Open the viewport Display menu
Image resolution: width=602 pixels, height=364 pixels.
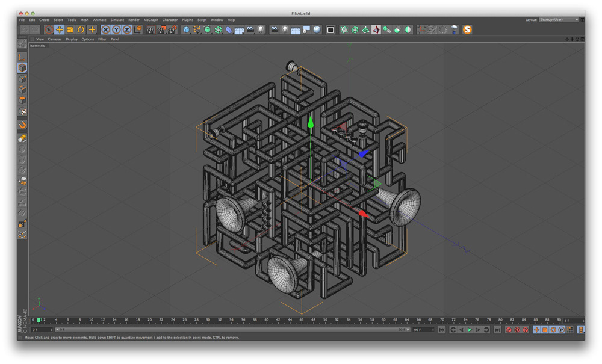pyautogui.click(x=72, y=39)
